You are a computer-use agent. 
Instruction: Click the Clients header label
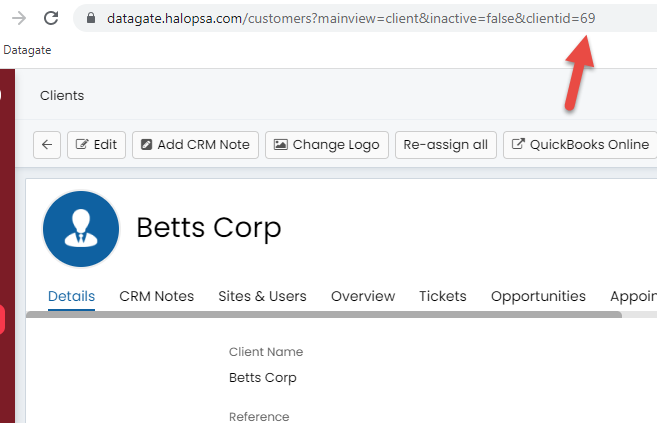click(62, 96)
